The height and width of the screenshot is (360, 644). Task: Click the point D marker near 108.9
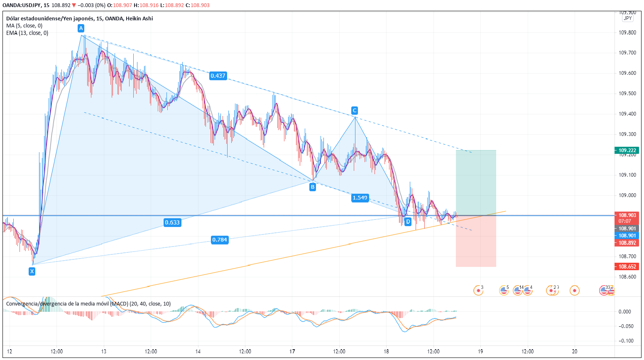pos(408,222)
